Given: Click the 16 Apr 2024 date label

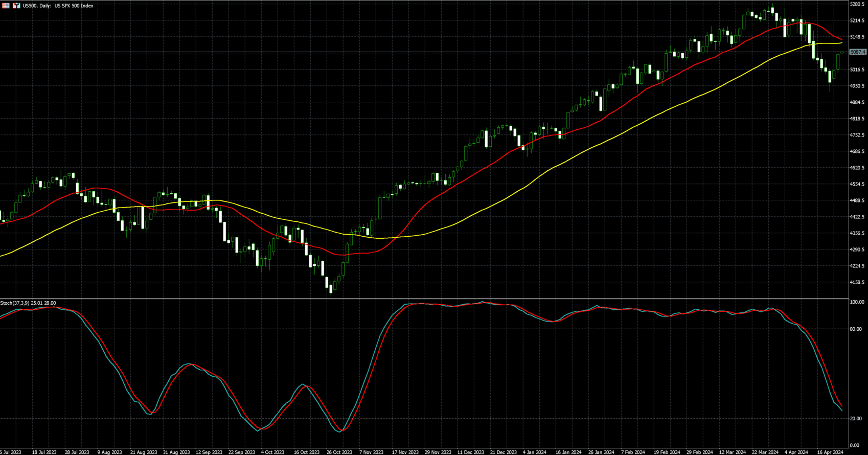Looking at the screenshot, I should (x=830, y=452).
